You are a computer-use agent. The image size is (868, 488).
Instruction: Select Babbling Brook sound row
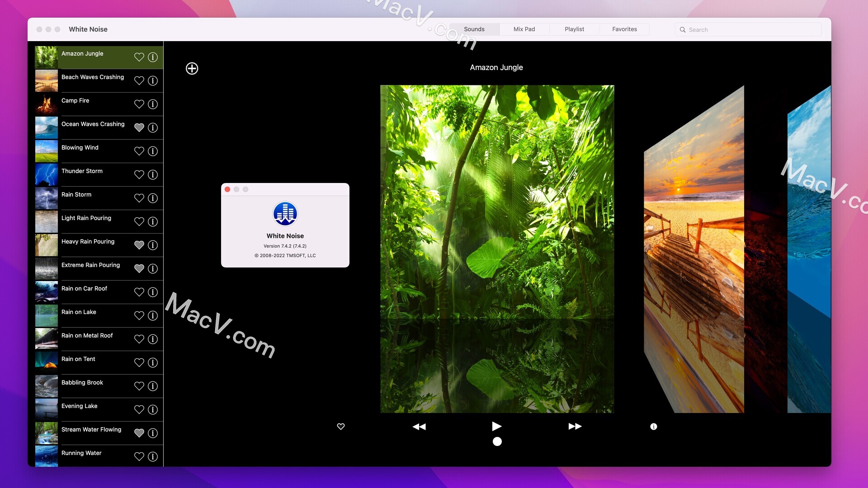99,386
